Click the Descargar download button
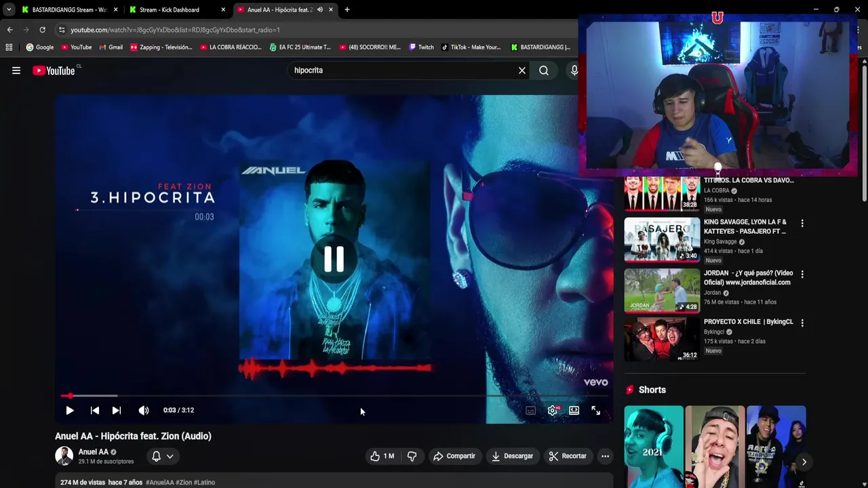Viewport: 868px width, 488px height. (x=513, y=456)
